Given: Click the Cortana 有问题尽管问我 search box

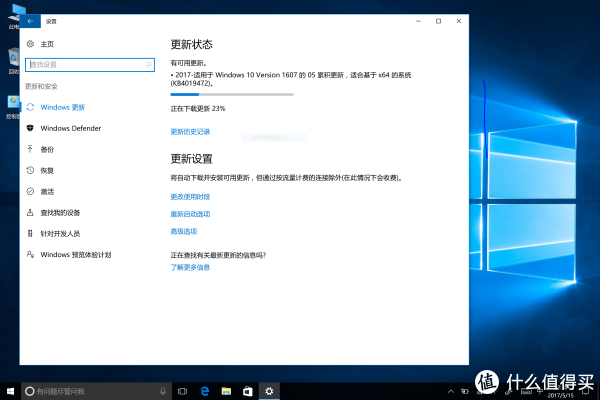Looking at the screenshot, I should (96, 391).
